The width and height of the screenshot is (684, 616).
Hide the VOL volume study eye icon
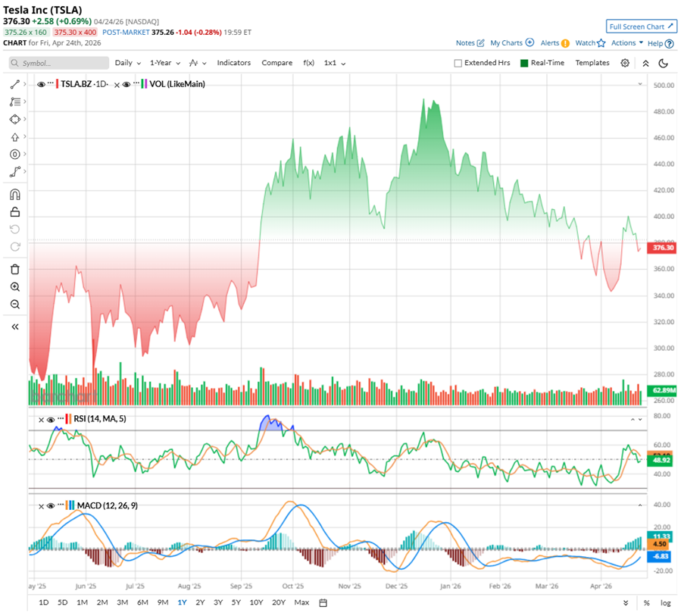[126, 84]
